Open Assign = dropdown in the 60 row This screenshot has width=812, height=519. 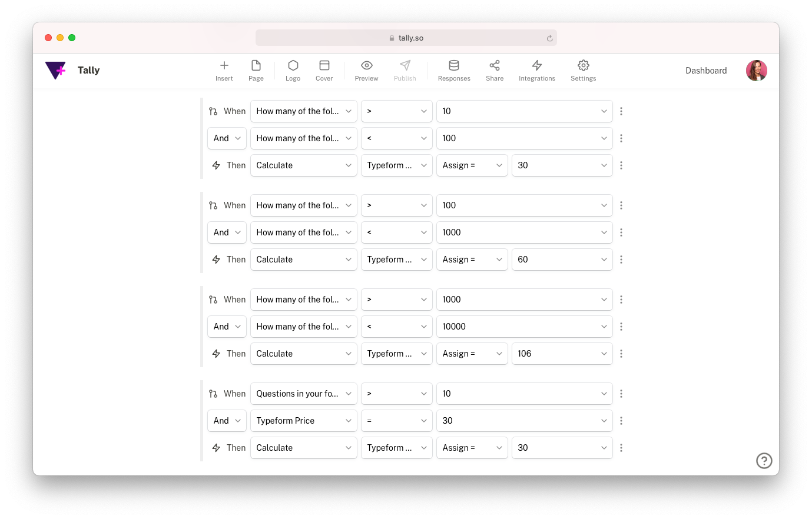tap(472, 259)
